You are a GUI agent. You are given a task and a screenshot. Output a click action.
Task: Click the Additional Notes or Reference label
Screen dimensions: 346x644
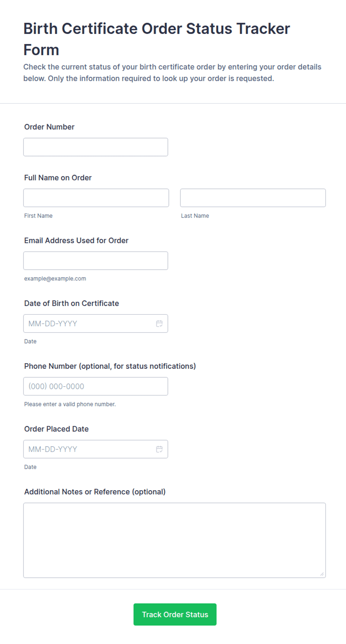[95, 492]
